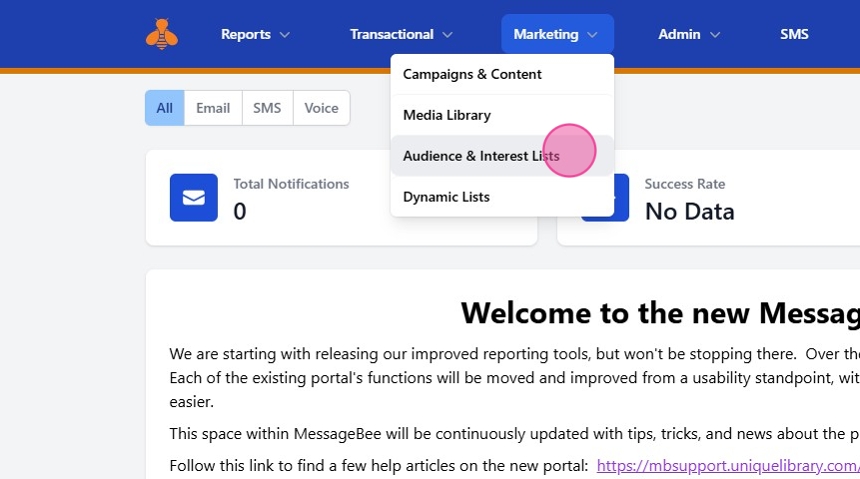Expand the Reports chevron arrow
This screenshot has height=479, width=860.
285,35
